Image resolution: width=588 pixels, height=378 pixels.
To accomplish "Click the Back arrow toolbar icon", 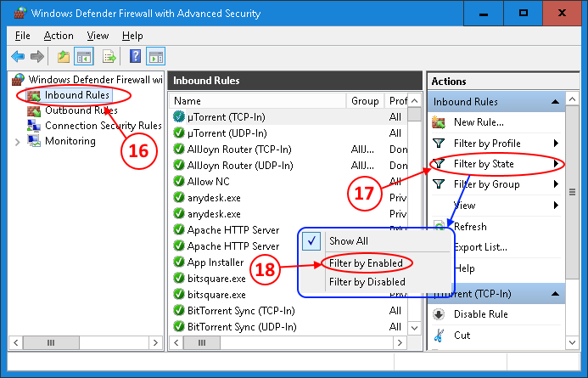I will pos(18,57).
